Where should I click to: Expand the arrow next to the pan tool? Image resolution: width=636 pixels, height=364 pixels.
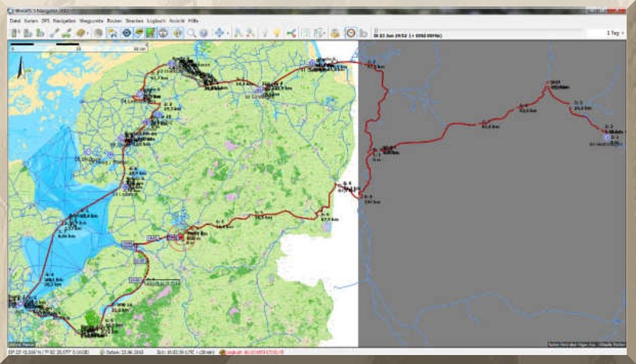coord(227,34)
